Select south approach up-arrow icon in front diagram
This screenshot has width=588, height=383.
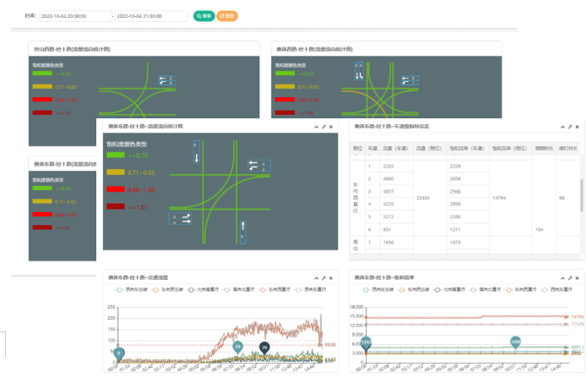(243, 230)
